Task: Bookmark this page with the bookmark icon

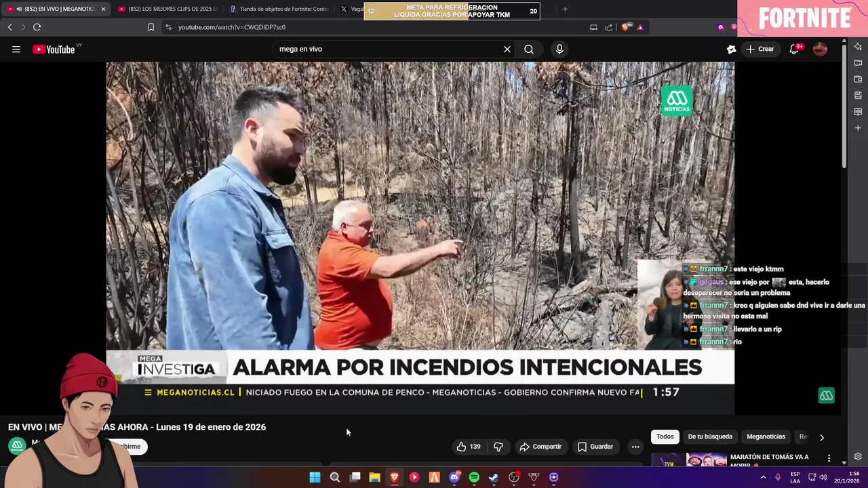Action: tap(151, 27)
